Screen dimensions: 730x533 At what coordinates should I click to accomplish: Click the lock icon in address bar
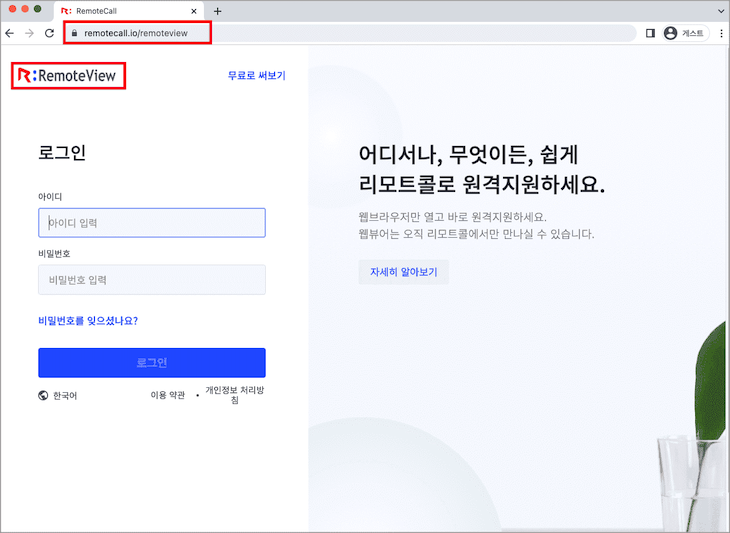pyautogui.click(x=74, y=33)
